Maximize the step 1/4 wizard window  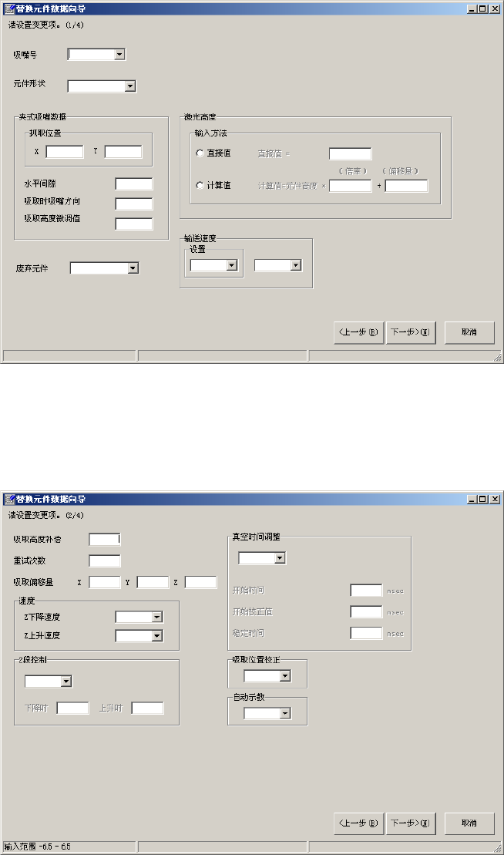point(483,8)
